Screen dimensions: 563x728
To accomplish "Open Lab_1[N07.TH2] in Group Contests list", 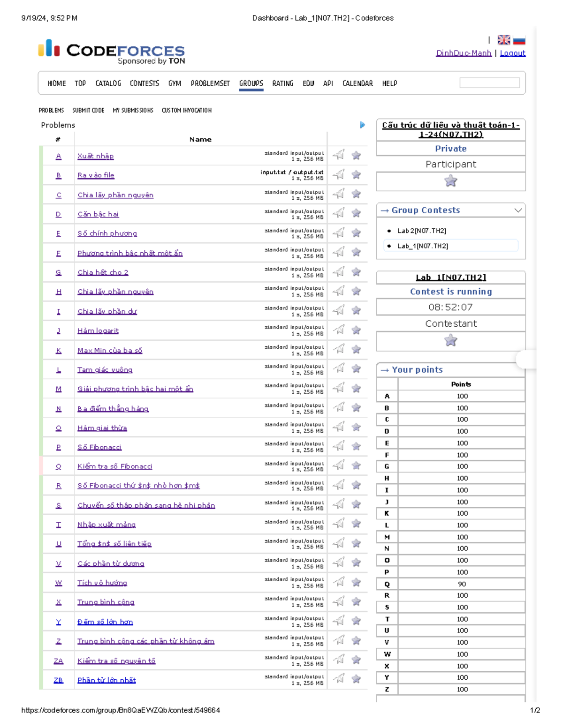I will click(423, 246).
